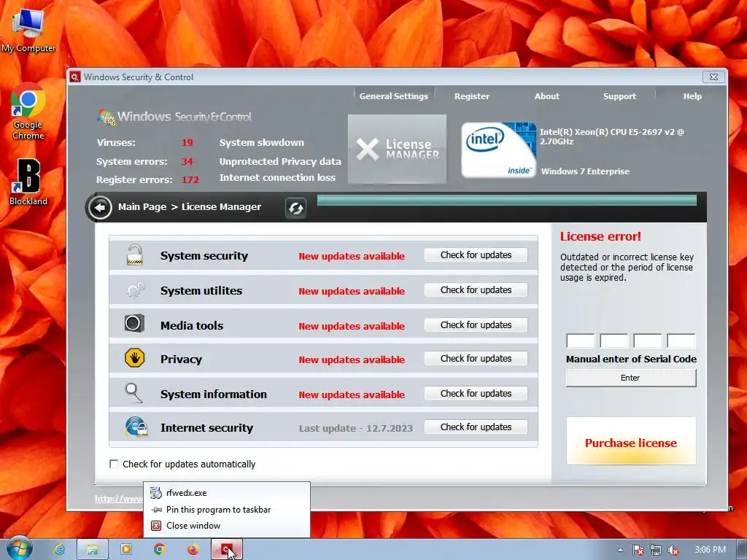Click the Windows Security & Control logo
This screenshot has width=747, height=560.
174,117
